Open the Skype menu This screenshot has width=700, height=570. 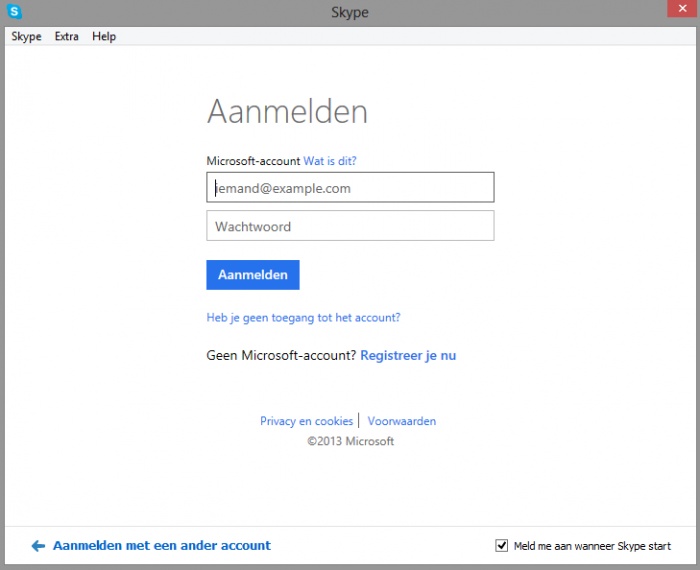pos(26,37)
